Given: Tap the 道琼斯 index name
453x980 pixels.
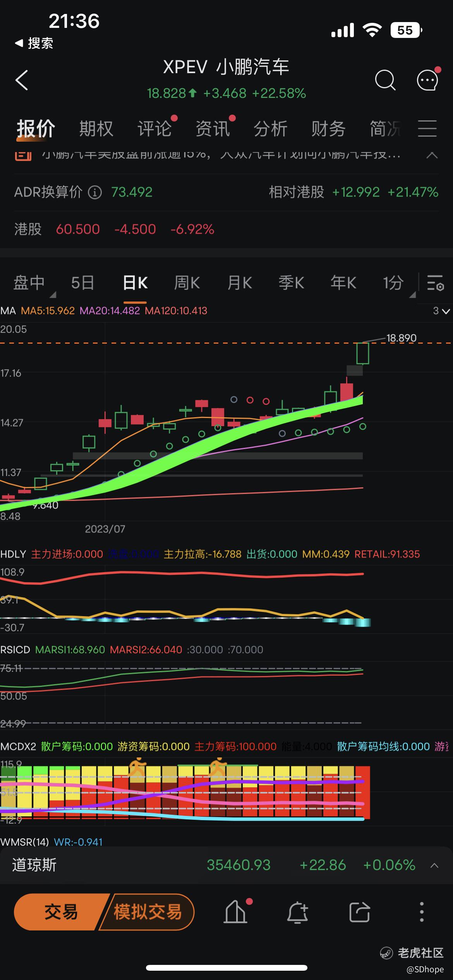Looking at the screenshot, I should pyautogui.click(x=34, y=865).
